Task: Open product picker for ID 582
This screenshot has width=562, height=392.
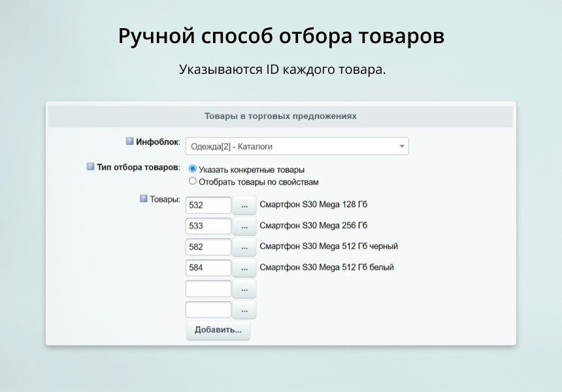Action: click(244, 247)
